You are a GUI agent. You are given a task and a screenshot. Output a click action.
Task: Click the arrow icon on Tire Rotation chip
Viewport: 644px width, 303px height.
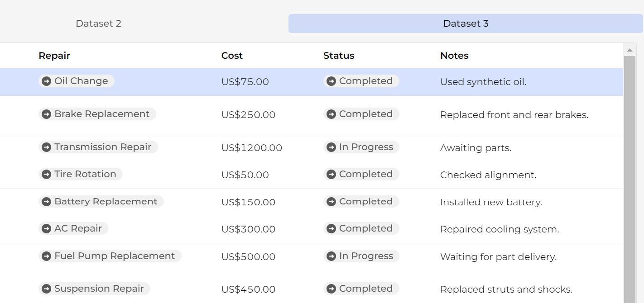pyautogui.click(x=46, y=174)
